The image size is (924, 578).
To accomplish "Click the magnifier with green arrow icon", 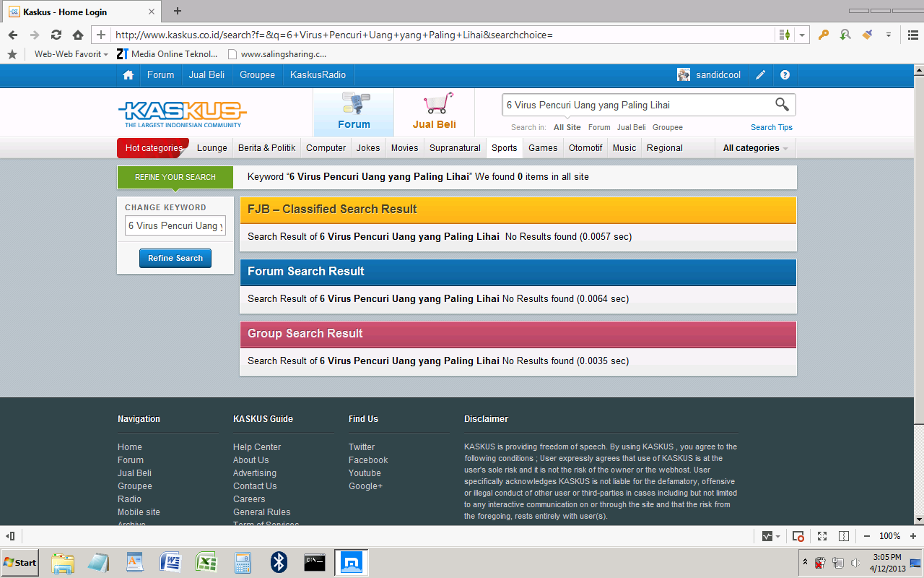I will point(845,35).
